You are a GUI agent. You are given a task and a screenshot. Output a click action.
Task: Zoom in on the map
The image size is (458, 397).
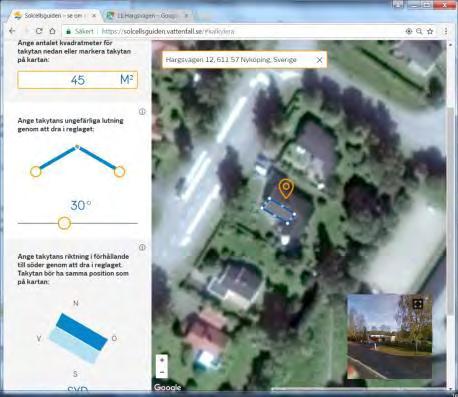[x=162, y=360]
